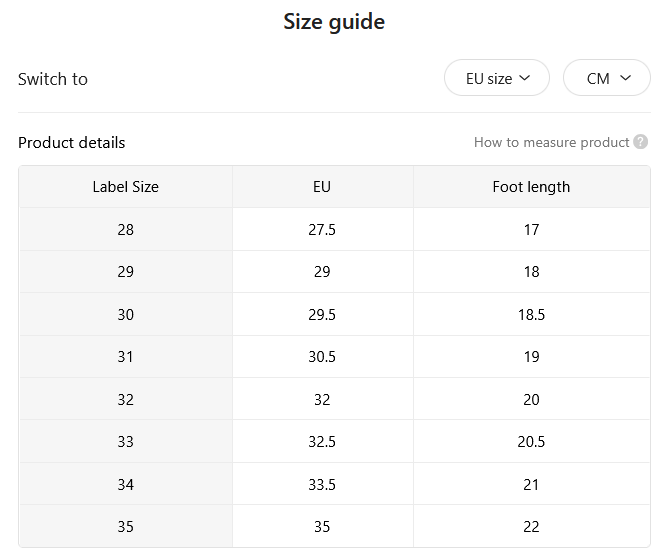
Task: Select label size 34 cell
Action: [125, 484]
